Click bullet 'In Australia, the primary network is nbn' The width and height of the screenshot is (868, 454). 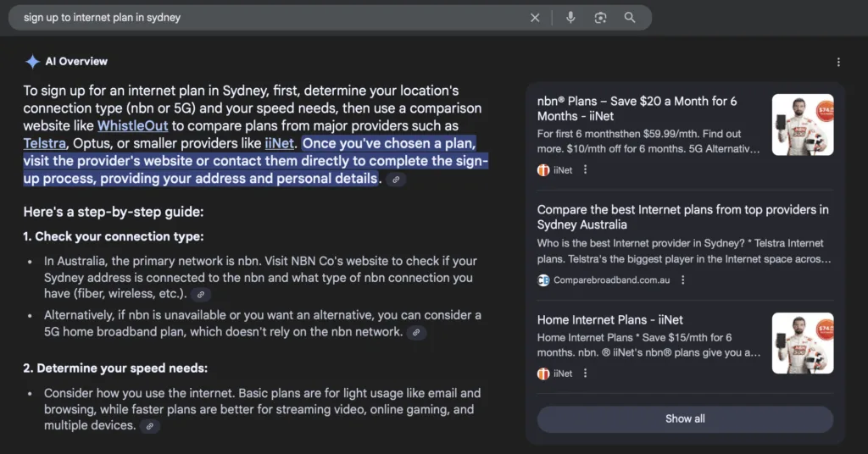point(261,277)
